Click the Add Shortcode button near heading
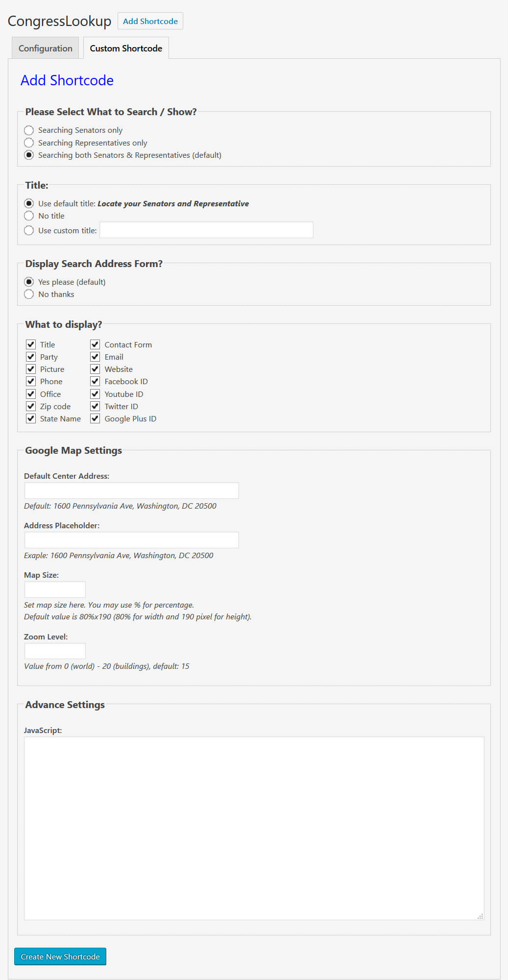This screenshot has height=980, width=508. pyautogui.click(x=150, y=21)
